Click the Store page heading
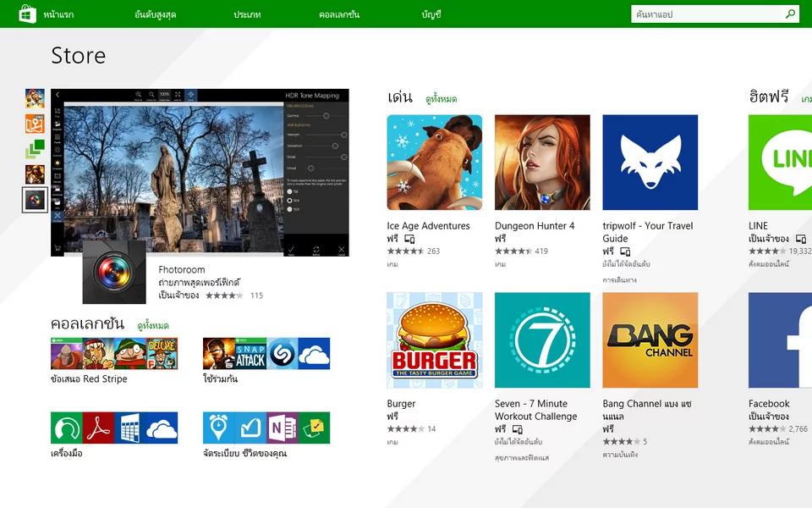The height and width of the screenshot is (508, 812). pyautogui.click(x=78, y=56)
